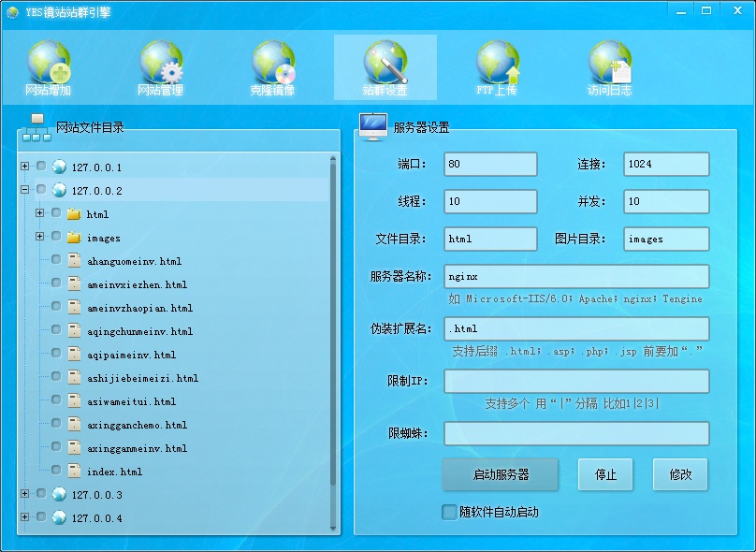
Task: Open the FTP上传 globe icon
Action: tap(498, 62)
